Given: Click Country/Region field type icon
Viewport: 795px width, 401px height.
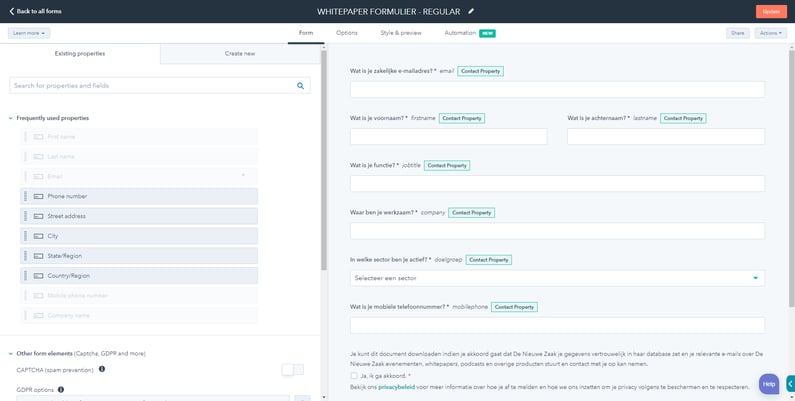Looking at the screenshot, I should 38,276.
